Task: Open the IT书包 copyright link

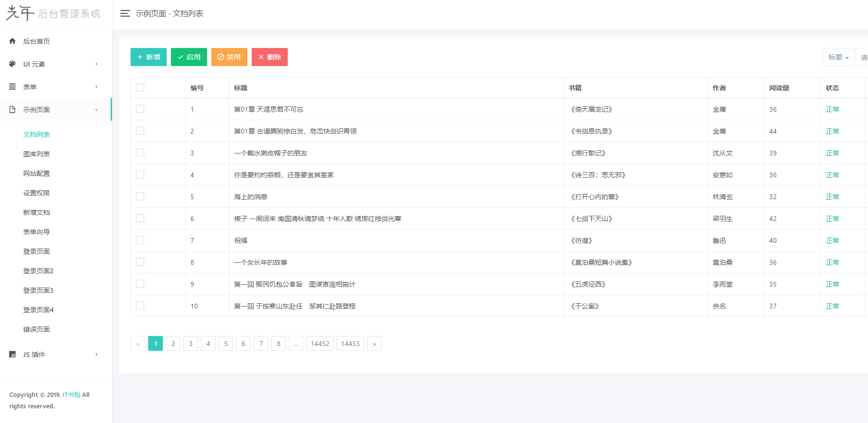Action: pyautogui.click(x=72, y=394)
